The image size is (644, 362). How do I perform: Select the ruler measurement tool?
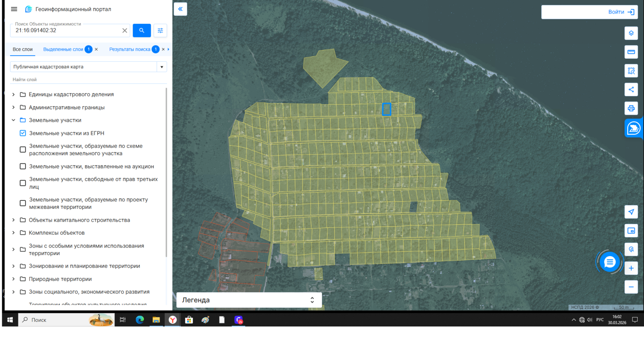pyautogui.click(x=631, y=52)
